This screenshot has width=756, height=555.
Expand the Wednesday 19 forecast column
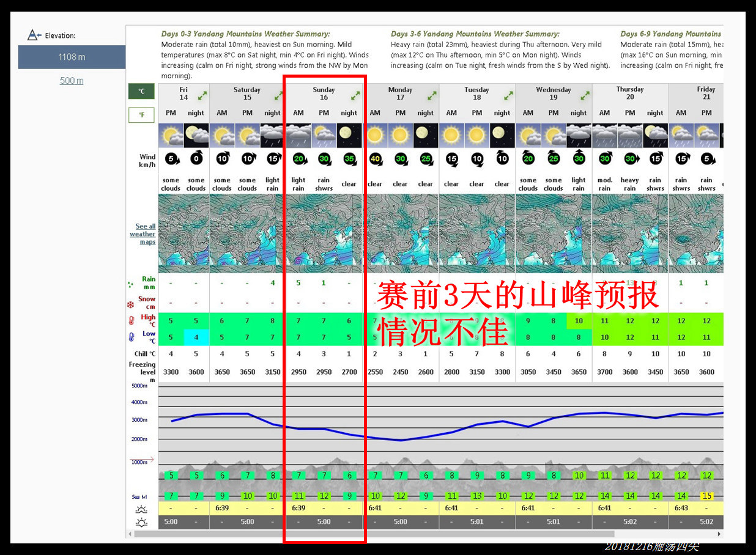585,95
